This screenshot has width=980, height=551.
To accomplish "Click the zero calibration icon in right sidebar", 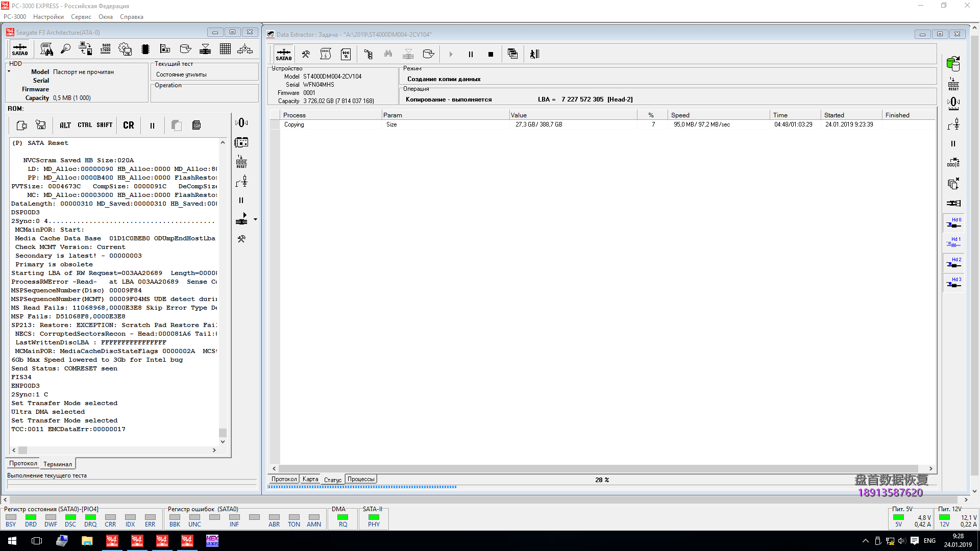I will (x=953, y=104).
